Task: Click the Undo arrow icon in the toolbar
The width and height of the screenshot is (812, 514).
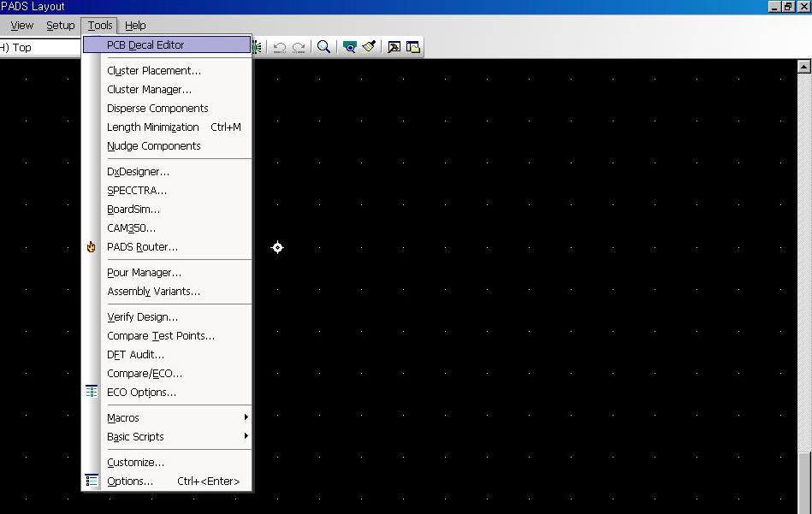Action: coord(280,48)
